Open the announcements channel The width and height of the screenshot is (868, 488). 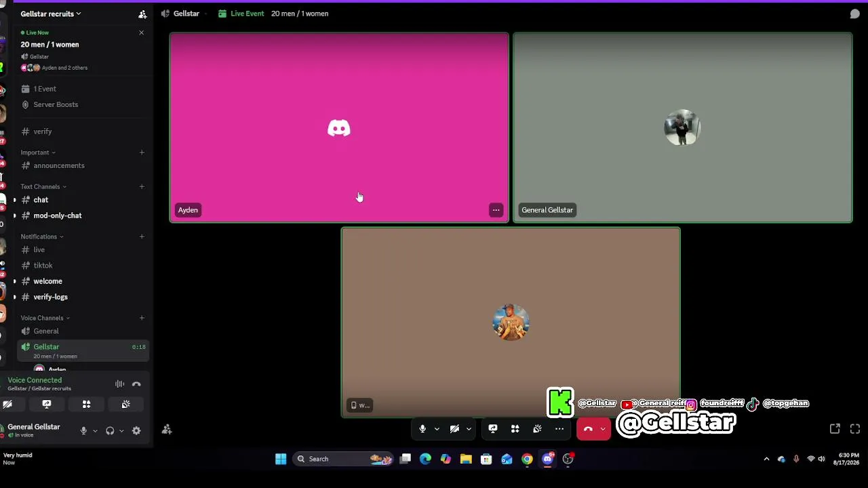tap(82, 165)
